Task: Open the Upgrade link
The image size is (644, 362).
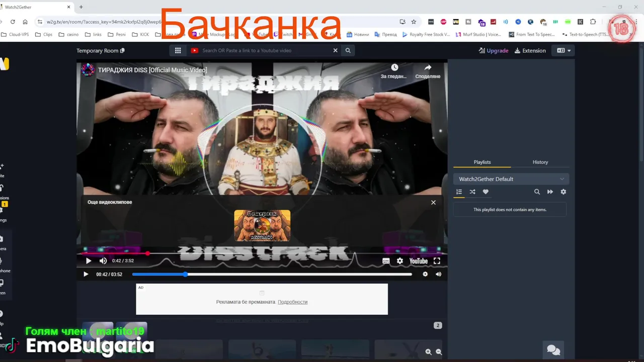Action: pos(494,51)
